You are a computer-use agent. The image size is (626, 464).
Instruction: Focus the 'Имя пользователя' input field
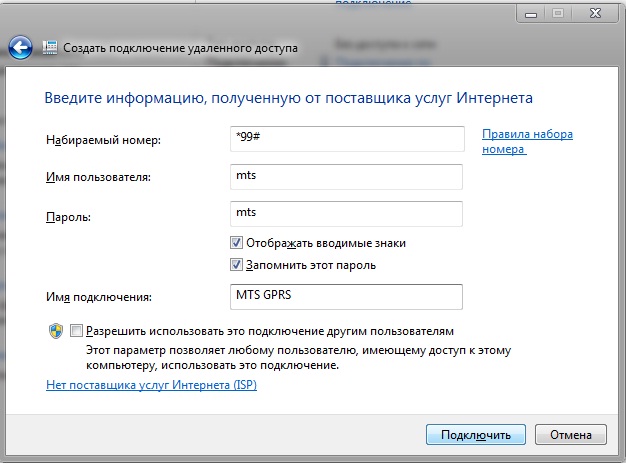point(346,176)
